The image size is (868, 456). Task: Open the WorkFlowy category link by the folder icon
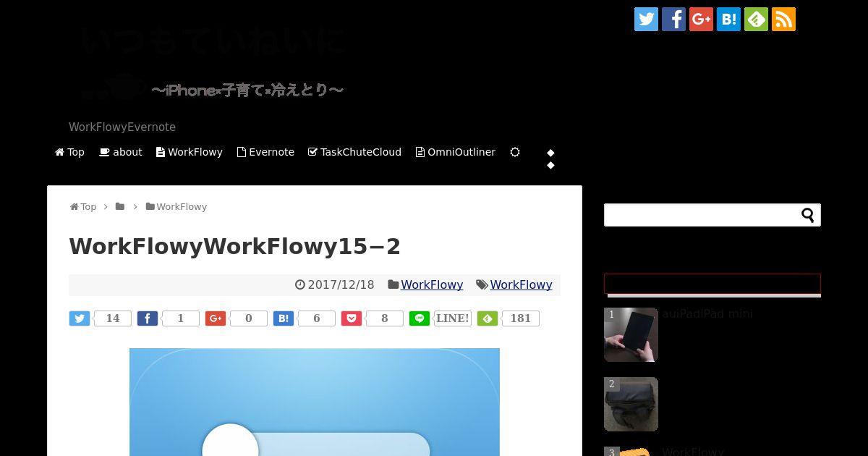coord(432,284)
